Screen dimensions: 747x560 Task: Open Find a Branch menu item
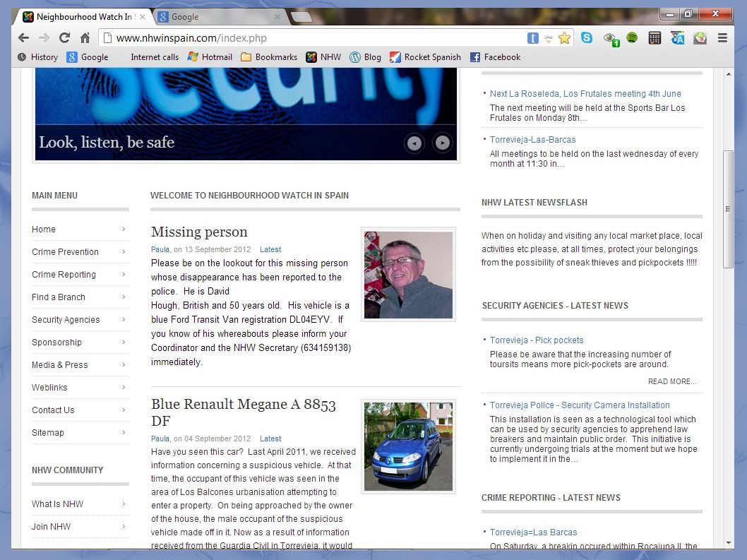click(80, 297)
